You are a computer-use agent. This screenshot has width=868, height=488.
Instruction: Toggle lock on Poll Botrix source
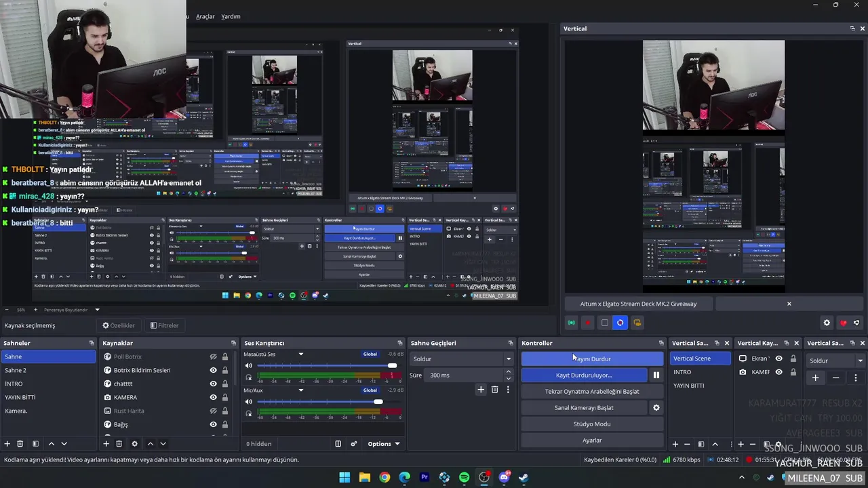pos(225,357)
